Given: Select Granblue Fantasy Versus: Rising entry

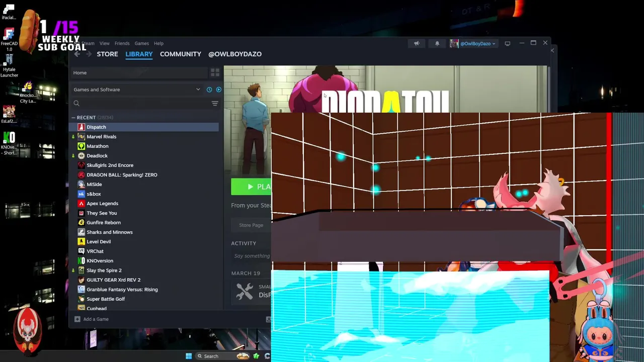Looking at the screenshot, I should point(144,290).
